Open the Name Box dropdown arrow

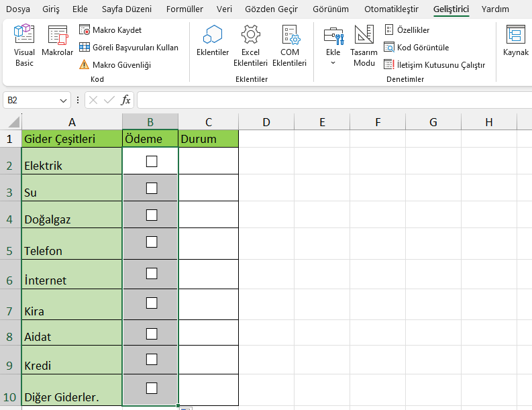[x=64, y=100]
